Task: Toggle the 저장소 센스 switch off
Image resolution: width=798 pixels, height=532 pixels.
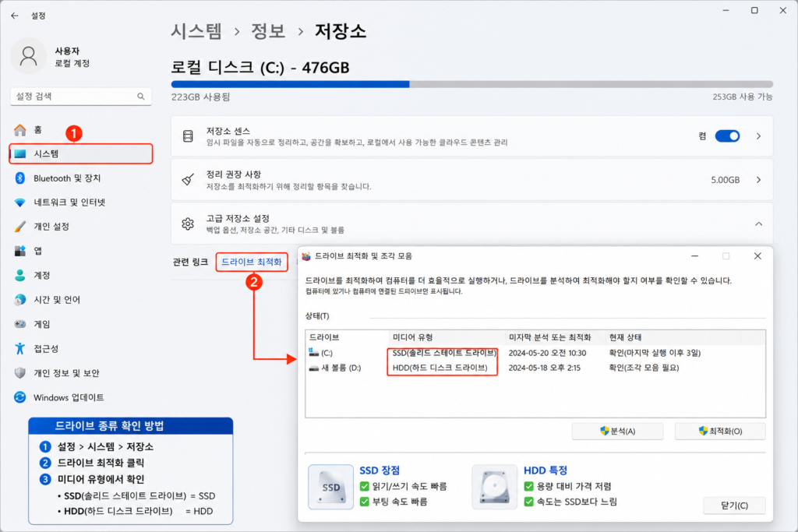Action: pos(727,136)
